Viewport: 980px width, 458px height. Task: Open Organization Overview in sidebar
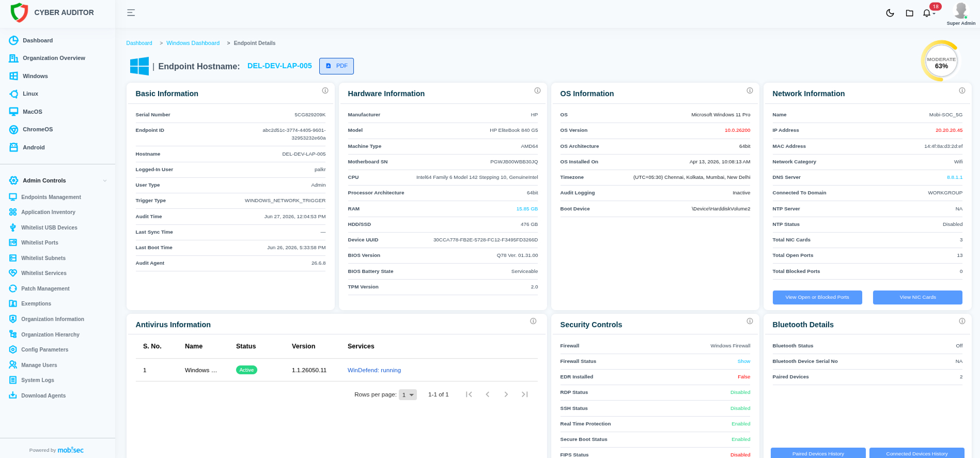tap(54, 58)
